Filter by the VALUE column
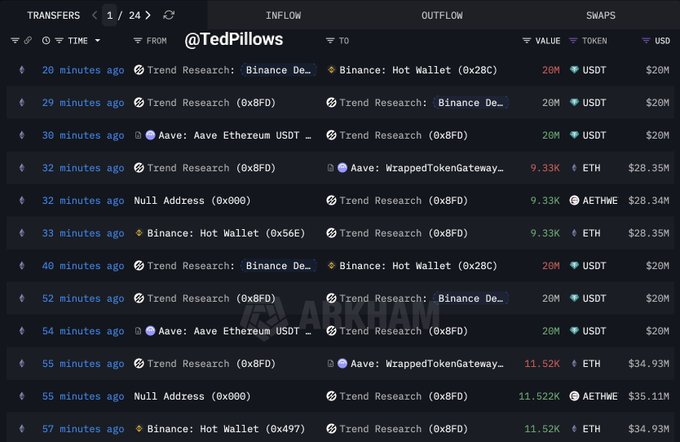Image resolution: width=680 pixels, height=442 pixels. [527, 41]
